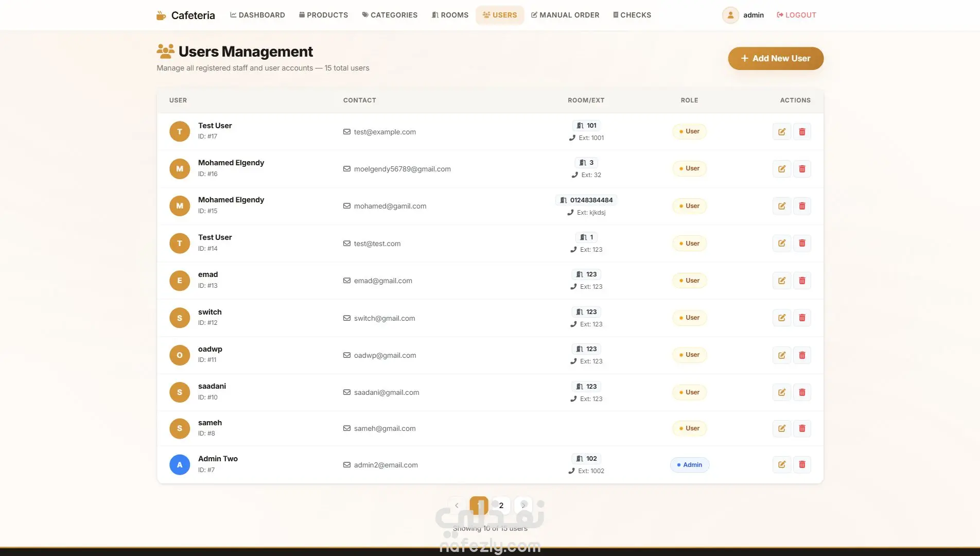Viewport: 980px width, 556px height.
Task: Delete Admin Two account
Action: (x=802, y=464)
